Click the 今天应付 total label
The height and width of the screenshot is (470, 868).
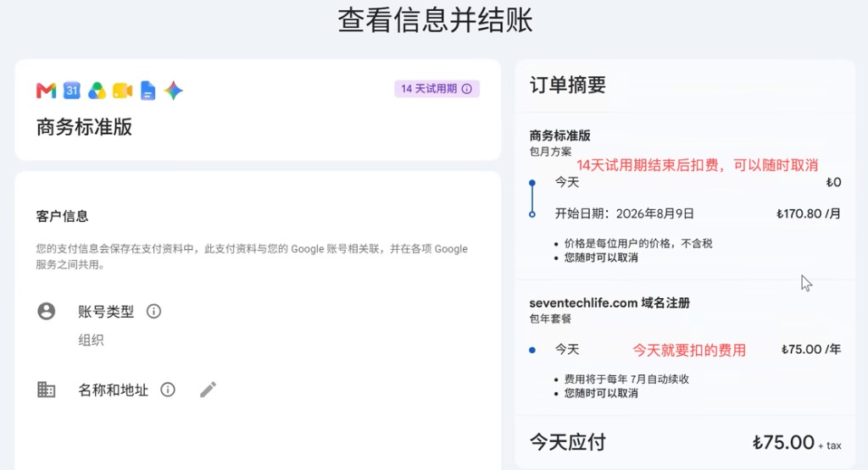[x=567, y=442]
